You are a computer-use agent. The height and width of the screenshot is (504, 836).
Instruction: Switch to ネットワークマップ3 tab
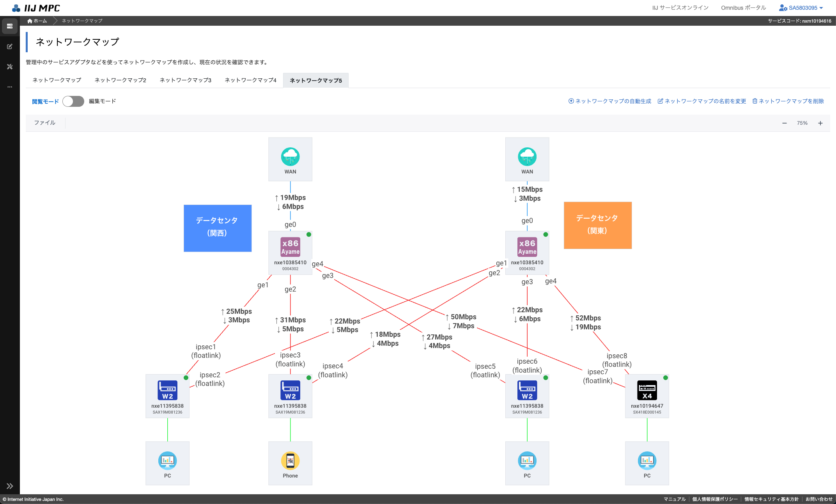pos(185,80)
